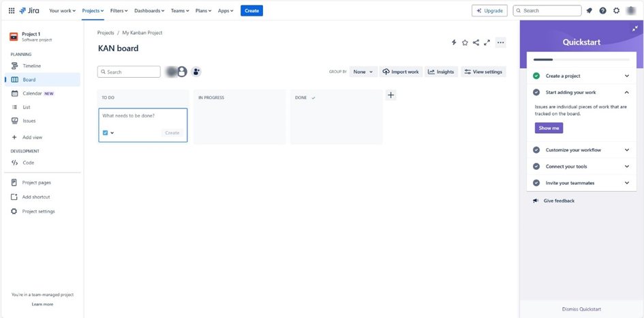Open the user profile avatar in top bar
The width and height of the screenshot is (644, 318).
(631, 11)
